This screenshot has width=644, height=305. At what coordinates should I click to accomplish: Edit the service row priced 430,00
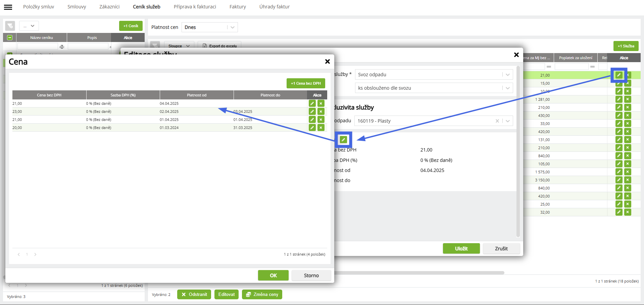[x=619, y=116]
